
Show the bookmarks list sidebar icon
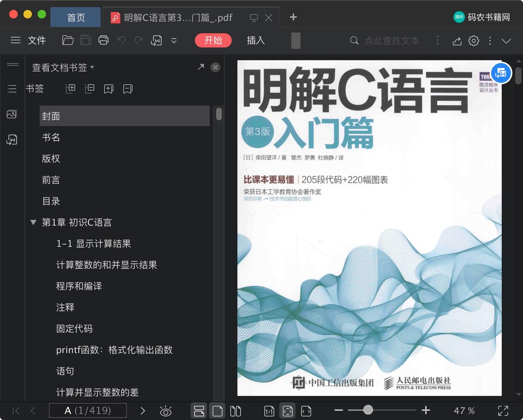coord(12,89)
